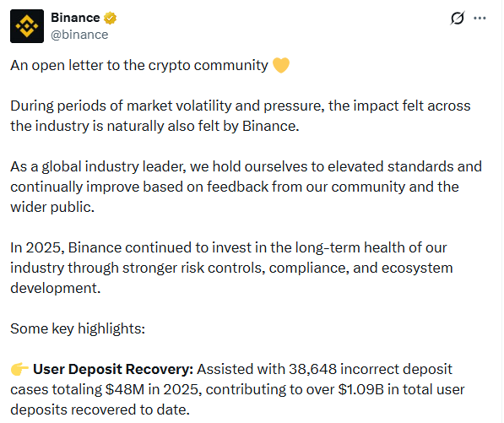Viewport: 504px width, 423px height.
Task: Click the pointing hand emoji before User Deposit Recovery
Action: (19, 369)
